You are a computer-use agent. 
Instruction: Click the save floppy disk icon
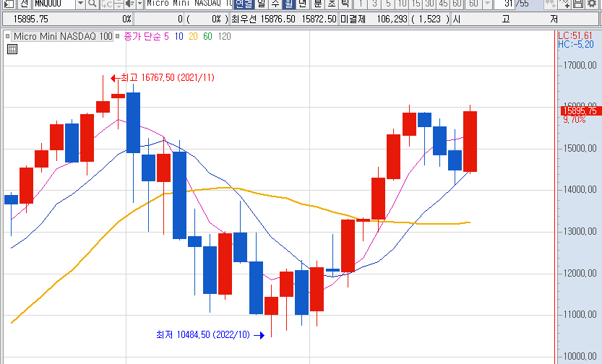pyautogui.click(x=578, y=4)
